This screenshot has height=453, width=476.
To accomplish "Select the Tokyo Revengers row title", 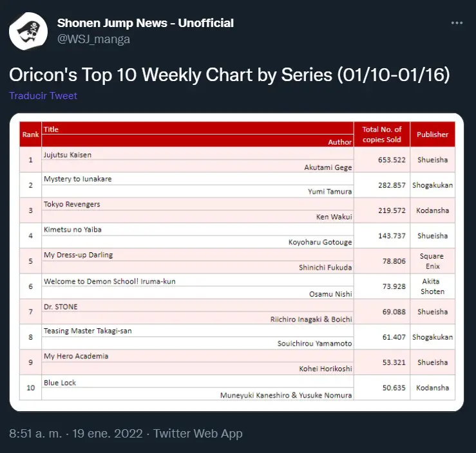I will click(x=72, y=205).
